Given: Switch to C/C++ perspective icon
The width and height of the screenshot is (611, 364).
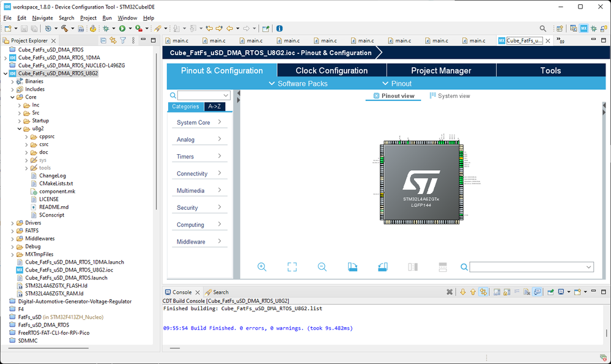Looking at the screenshot, I should coord(574,29).
